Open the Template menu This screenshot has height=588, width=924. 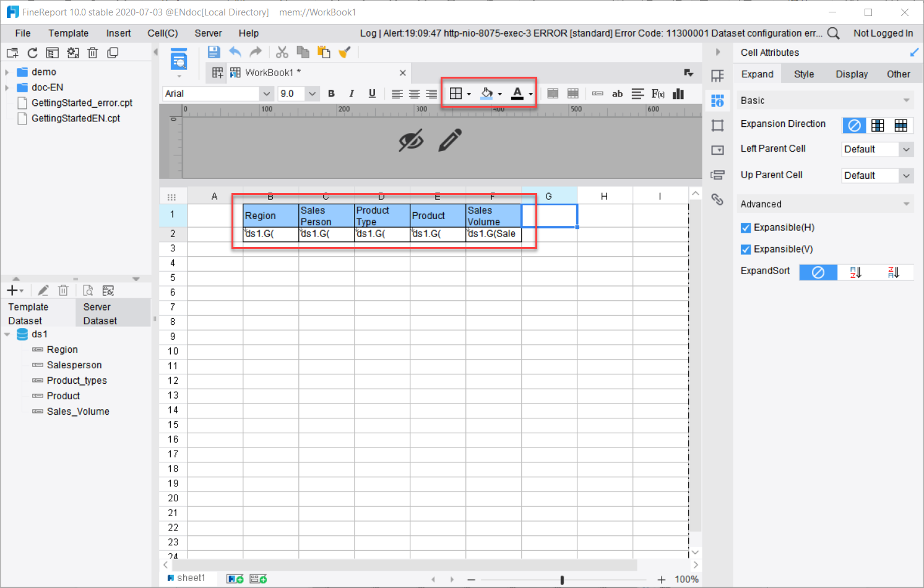click(69, 33)
